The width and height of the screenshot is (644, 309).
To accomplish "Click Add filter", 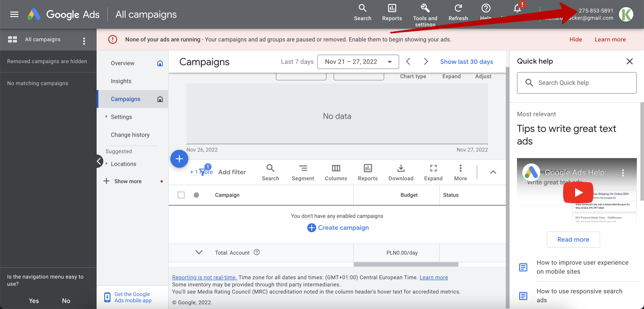I will pos(232,172).
